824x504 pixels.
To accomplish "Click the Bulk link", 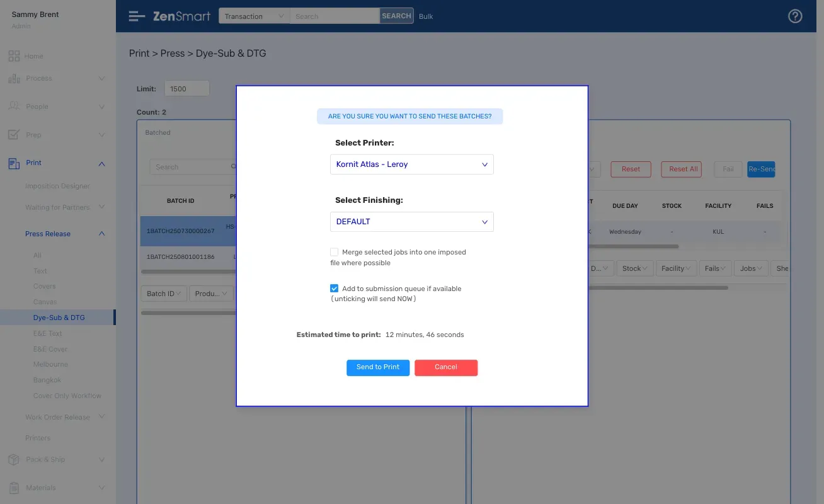I will click(x=426, y=16).
